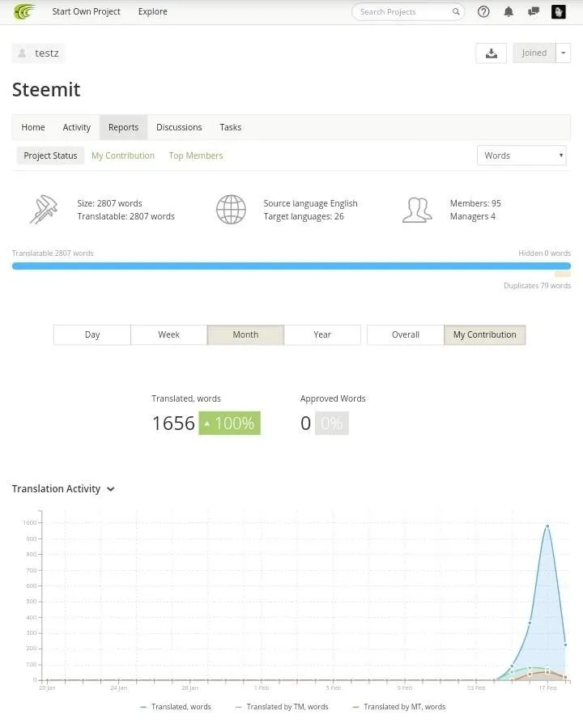
Task: Open the My Contribution report link
Action: coord(123,155)
